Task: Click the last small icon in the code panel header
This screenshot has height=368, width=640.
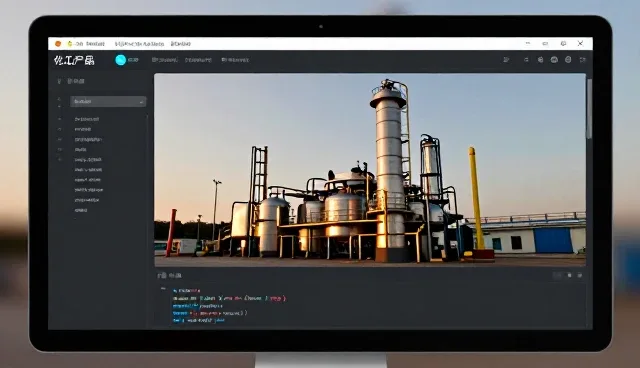Action: 580,276
